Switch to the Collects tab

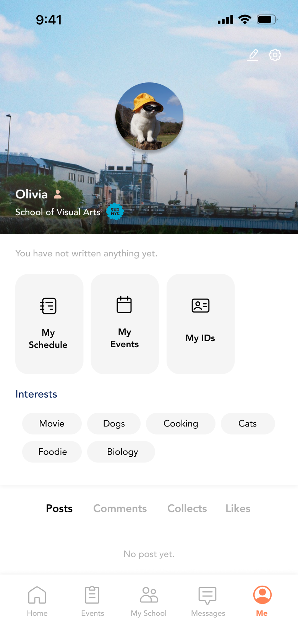pos(187,509)
